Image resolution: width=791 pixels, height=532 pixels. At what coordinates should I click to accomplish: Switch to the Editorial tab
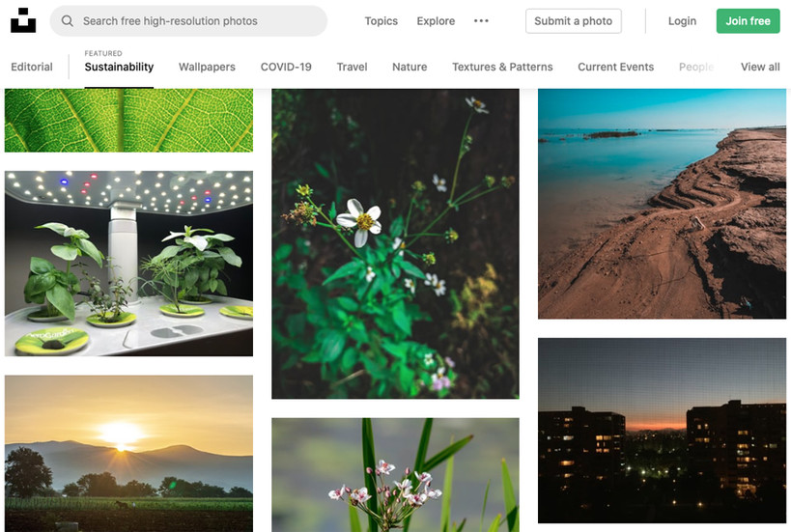(x=32, y=67)
